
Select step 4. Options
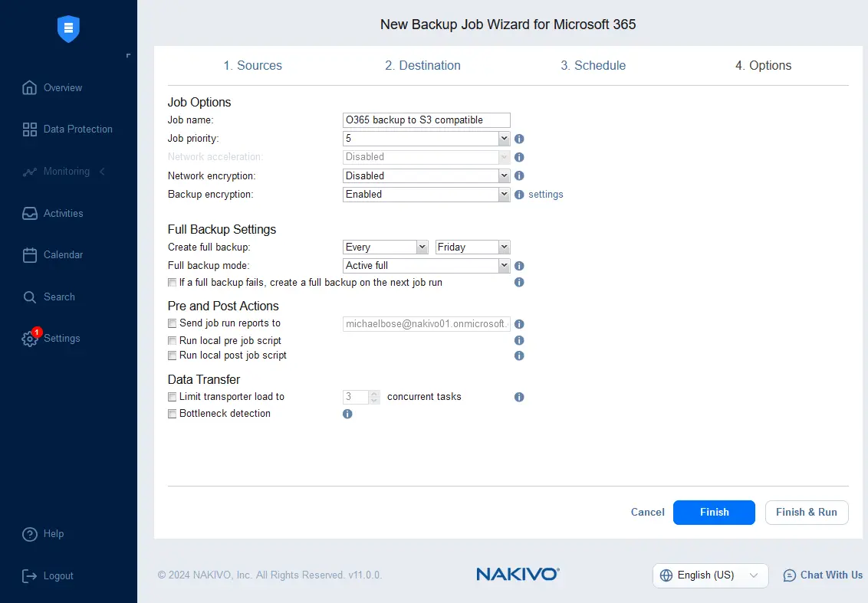coord(764,65)
